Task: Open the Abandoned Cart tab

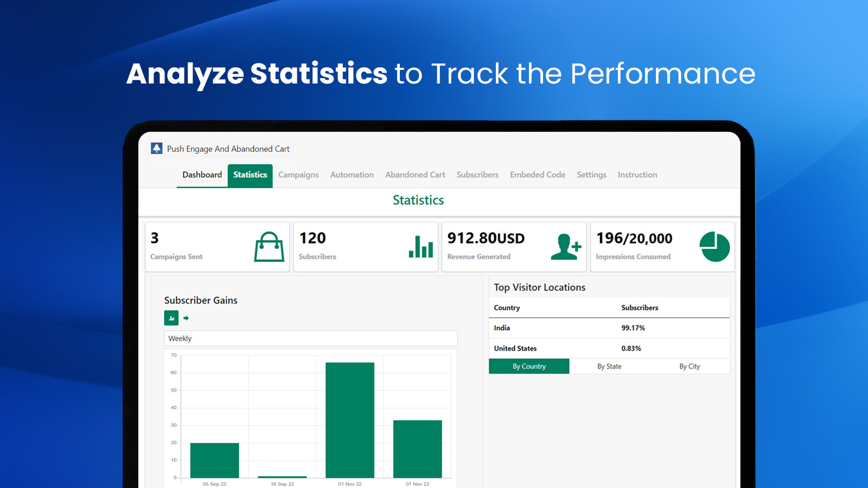Action: point(415,175)
